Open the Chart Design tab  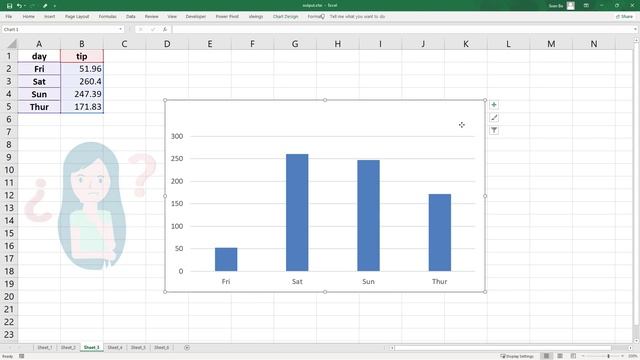[285, 16]
